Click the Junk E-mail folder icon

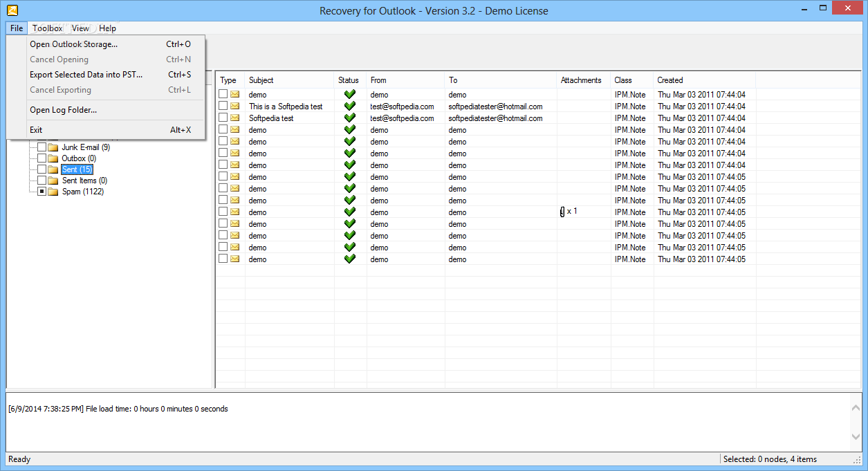coord(53,147)
